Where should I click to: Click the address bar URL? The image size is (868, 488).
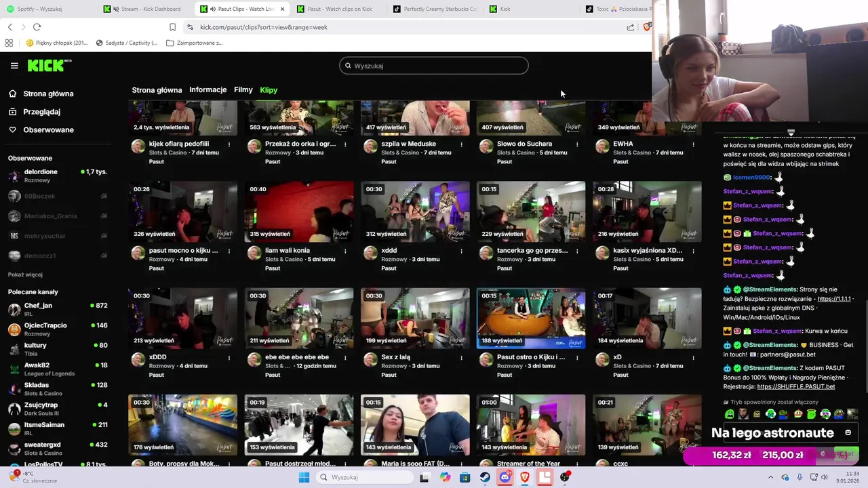[264, 27]
